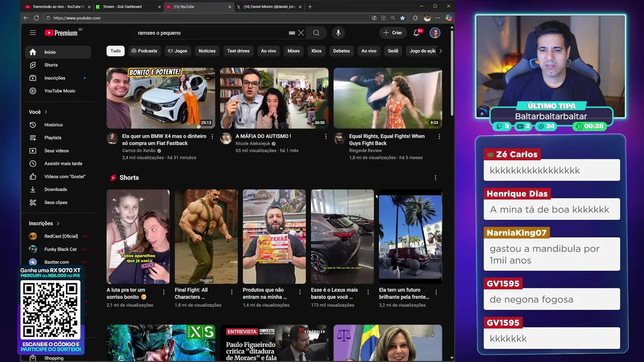Screen dimensions: 644x362
Task: Select the Tudo filter chip
Action: pos(116,51)
